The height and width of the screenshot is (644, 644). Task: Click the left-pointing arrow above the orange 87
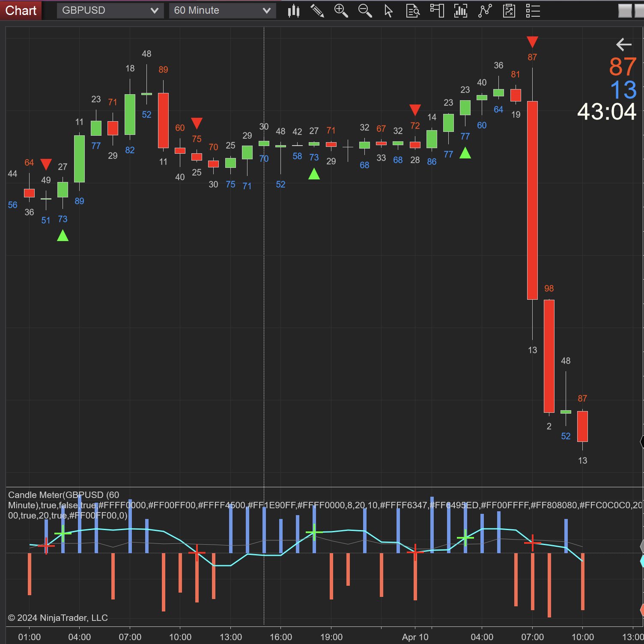pyautogui.click(x=624, y=44)
